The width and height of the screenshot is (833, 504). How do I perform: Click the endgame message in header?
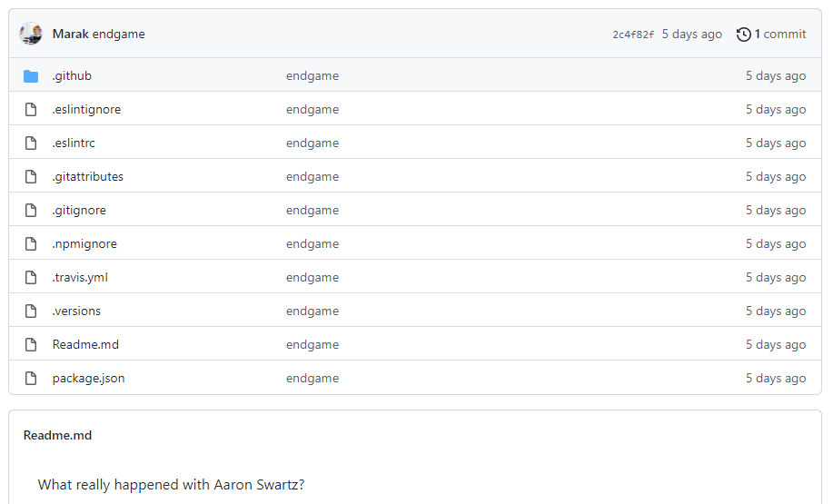click(119, 35)
